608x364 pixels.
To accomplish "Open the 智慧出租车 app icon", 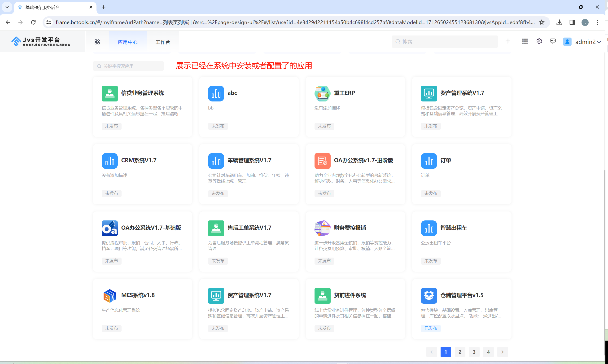I will pyautogui.click(x=429, y=228).
